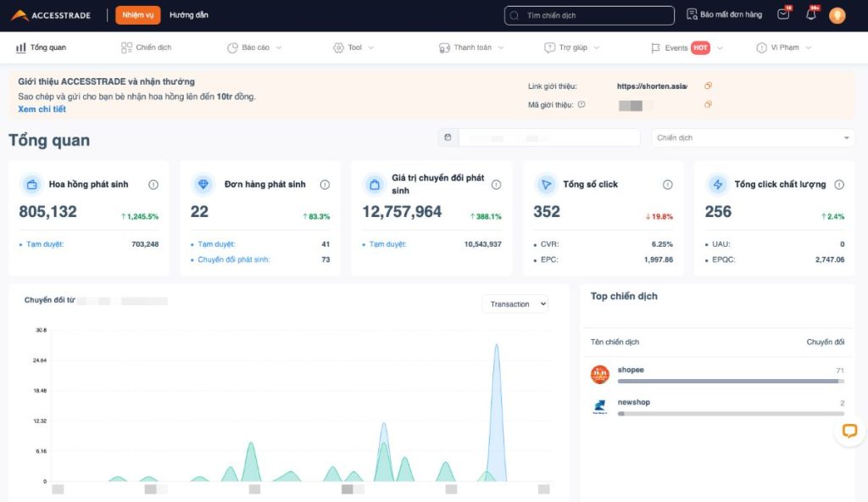Screen dimensions: 868x502
Task: Click the 805,132 commission value
Action: pos(47,212)
